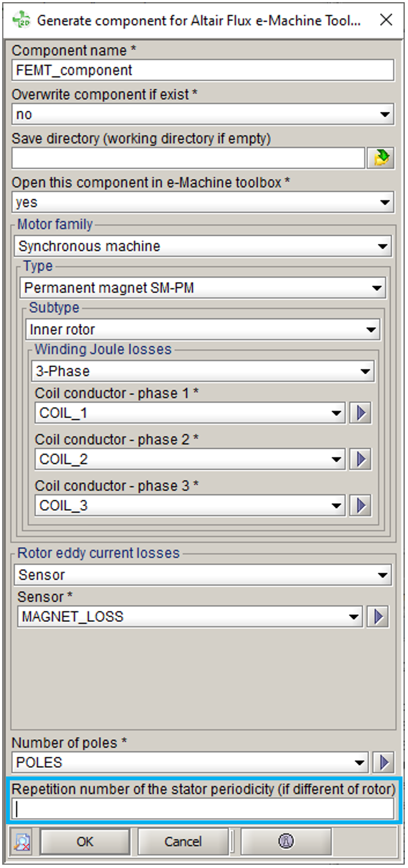Click the icon left of the OK button
Screen dimensions: 408x868
pos(22,842)
